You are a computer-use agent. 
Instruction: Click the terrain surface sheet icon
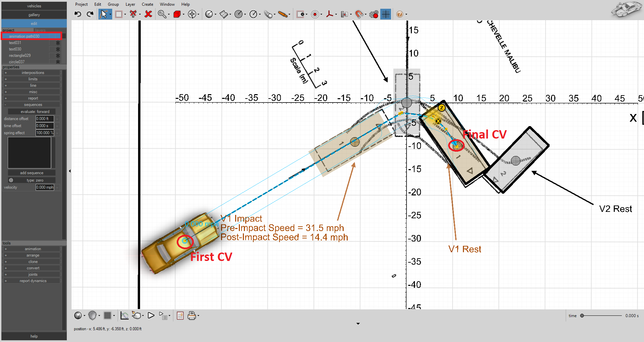tap(224, 14)
